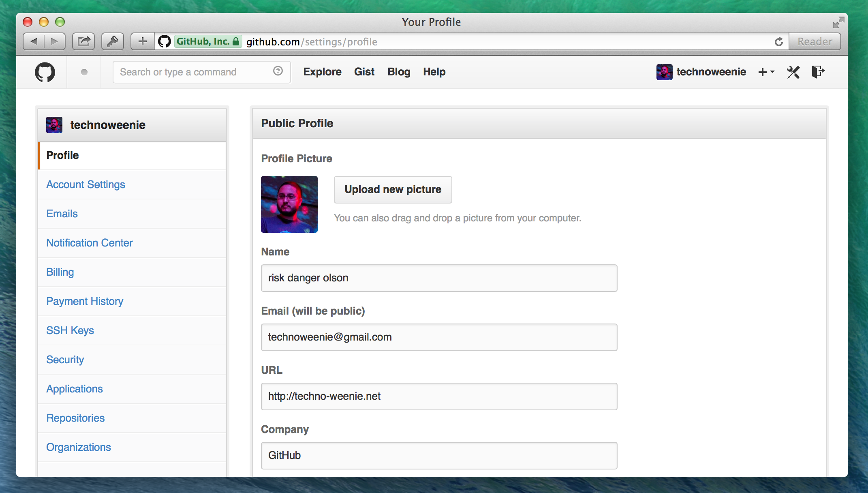
Task: Open the SSH Keys settings section
Action: [70, 330]
